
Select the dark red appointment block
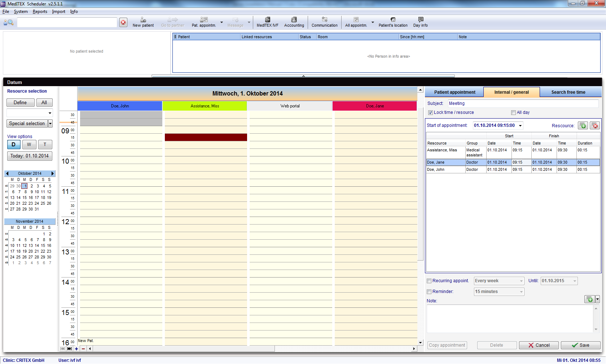206,137
